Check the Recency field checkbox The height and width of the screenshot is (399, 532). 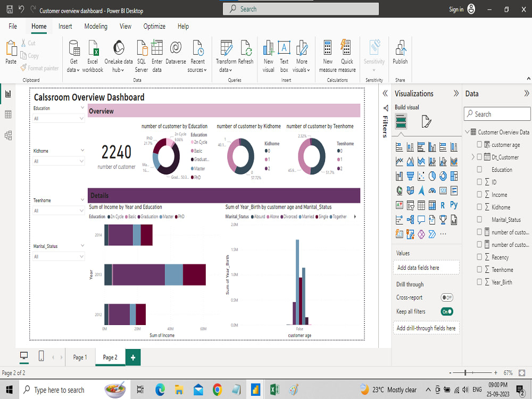pyautogui.click(x=479, y=257)
